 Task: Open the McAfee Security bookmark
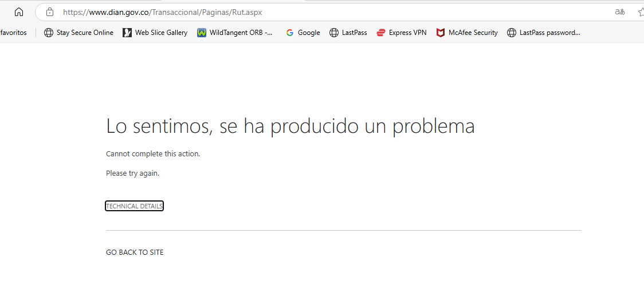[467, 33]
